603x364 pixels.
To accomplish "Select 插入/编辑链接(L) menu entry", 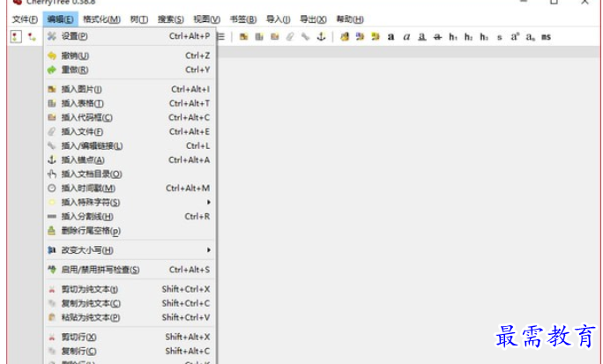I will (x=130, y=146).
